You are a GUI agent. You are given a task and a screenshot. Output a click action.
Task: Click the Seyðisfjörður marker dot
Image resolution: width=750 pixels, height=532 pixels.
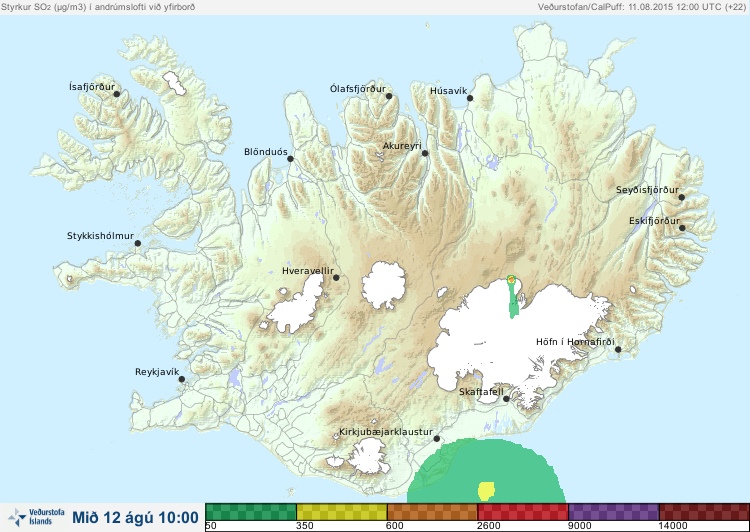(x=682, y=197)
